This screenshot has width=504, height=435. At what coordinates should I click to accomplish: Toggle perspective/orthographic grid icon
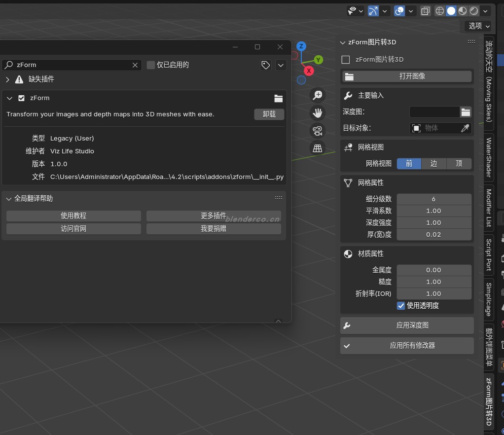pyautogui.click(x=318, y=148)
